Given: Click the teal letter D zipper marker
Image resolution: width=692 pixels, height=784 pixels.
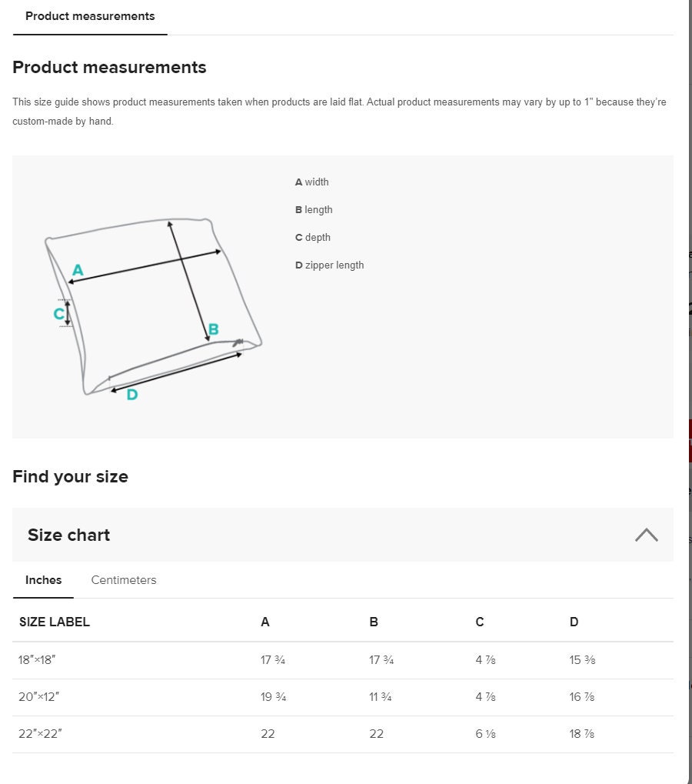Looking at the screenshot, I should point(132,395).
